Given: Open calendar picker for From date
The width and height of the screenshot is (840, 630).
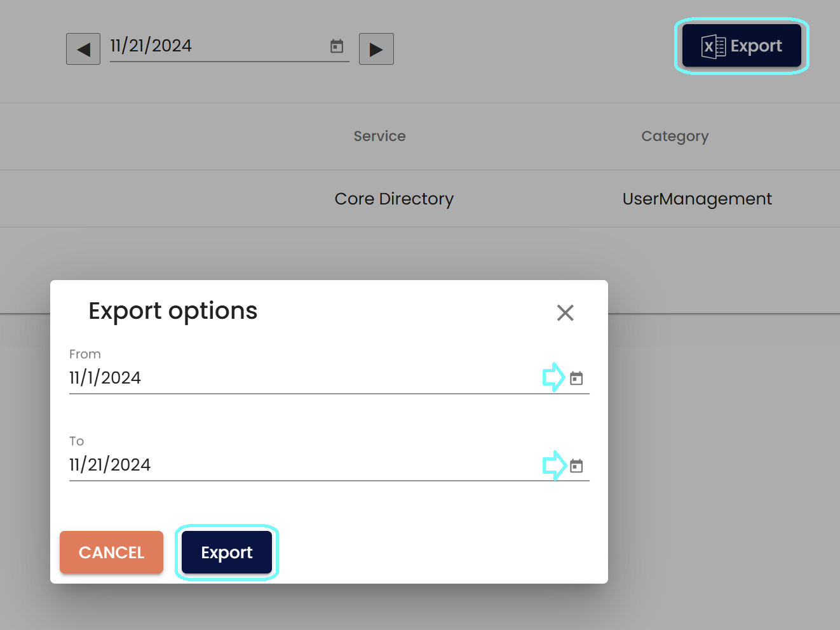Looking at the screenshot, I should pyautogui.click(x=576, y=379).
